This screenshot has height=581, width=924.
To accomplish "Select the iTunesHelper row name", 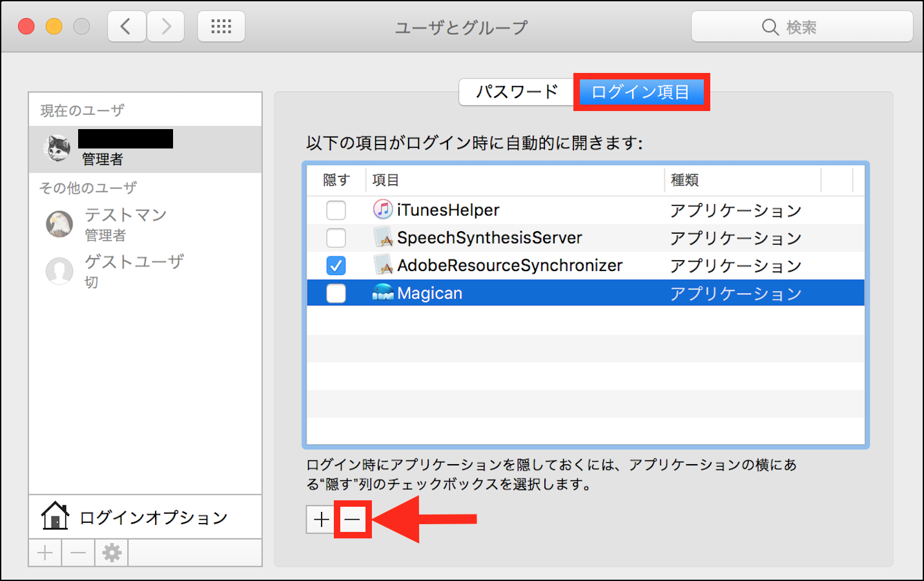I will (448, 210).
